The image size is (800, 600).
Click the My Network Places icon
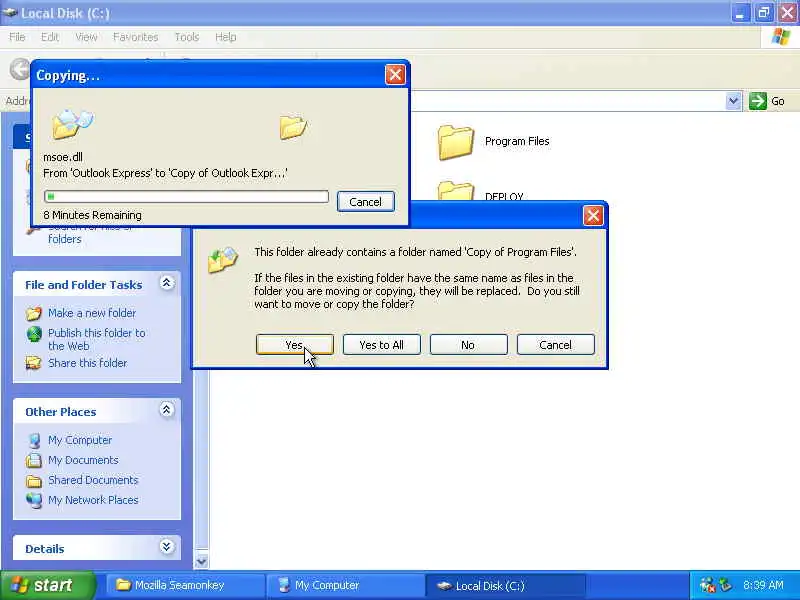pos(34,501)
